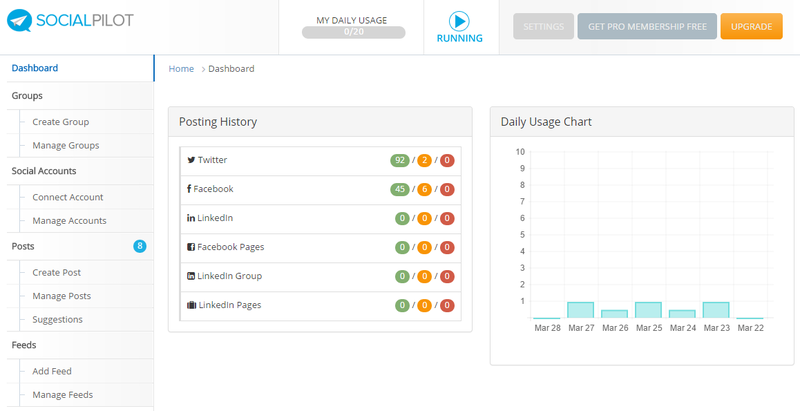Click Twitter red badge 0
This screenshot has height=411, width=800.
[447, 161]
